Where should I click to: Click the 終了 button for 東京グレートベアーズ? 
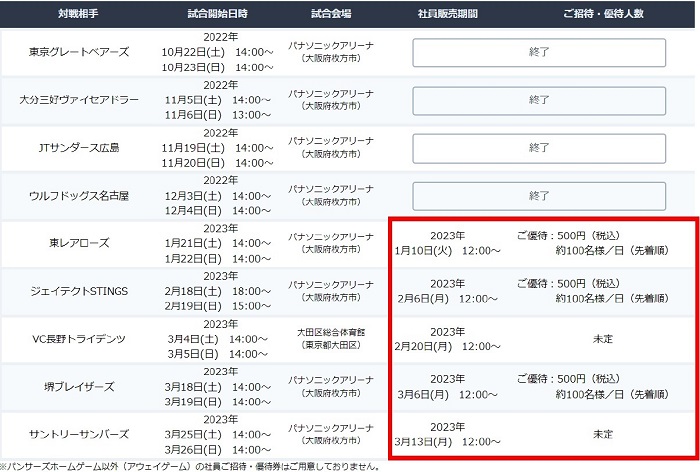coord(539,53)
